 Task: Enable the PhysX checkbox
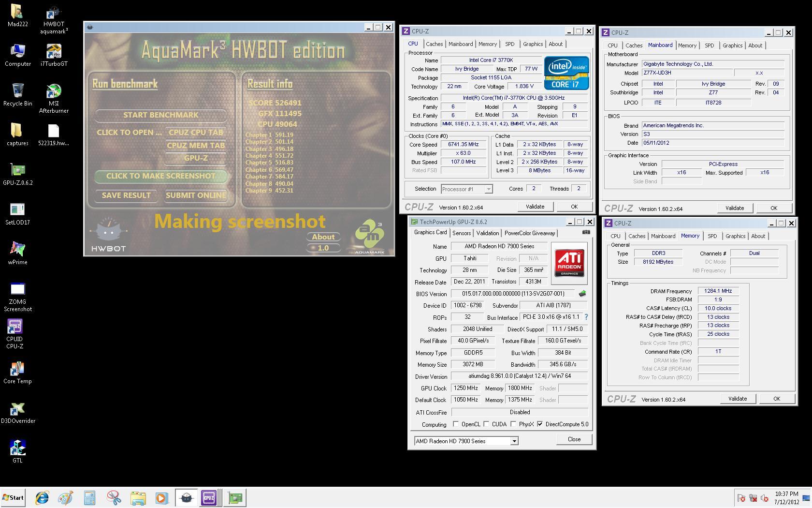tap(513, 424)
